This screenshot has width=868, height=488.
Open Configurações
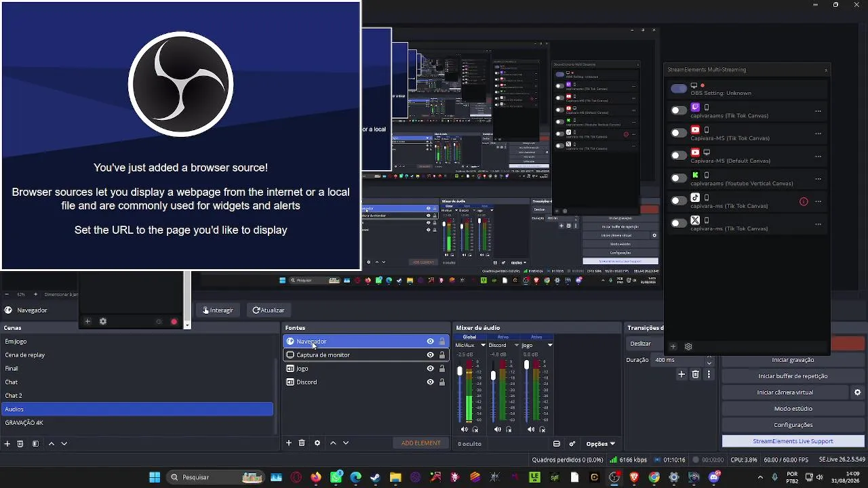[793, 425]
